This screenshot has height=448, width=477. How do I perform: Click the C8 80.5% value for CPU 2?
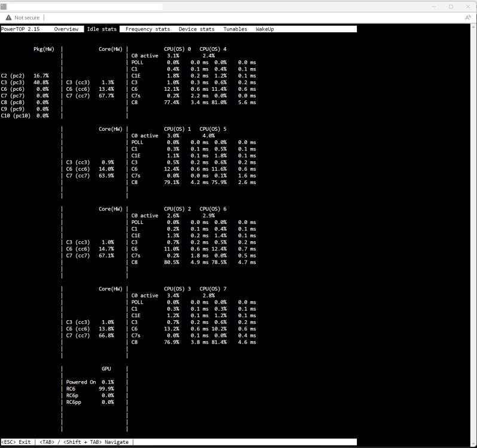pyautogui.click(x=172, y=262)
